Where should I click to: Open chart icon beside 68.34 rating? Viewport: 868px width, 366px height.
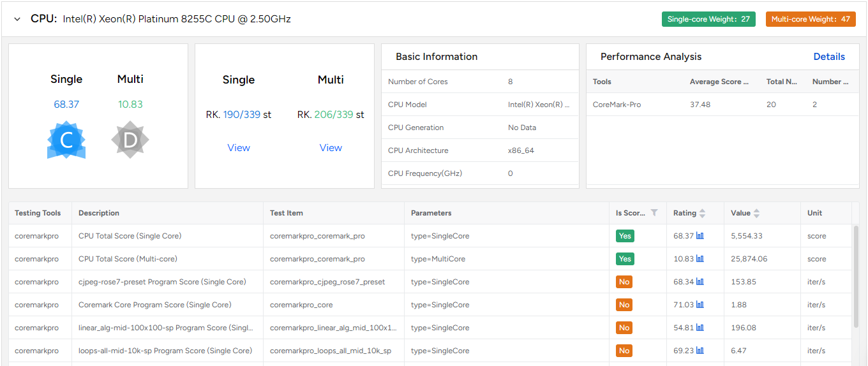point(700,282)
